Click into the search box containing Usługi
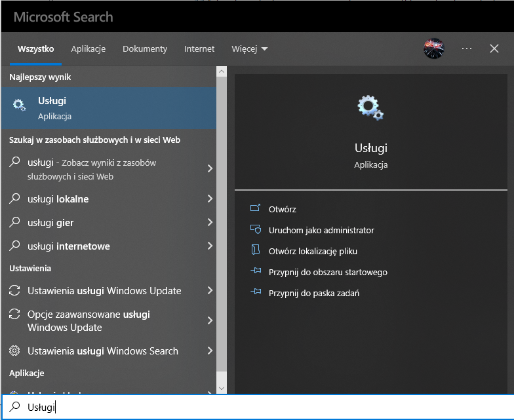The height and width of the screenshot is (420, 514). 258,406
